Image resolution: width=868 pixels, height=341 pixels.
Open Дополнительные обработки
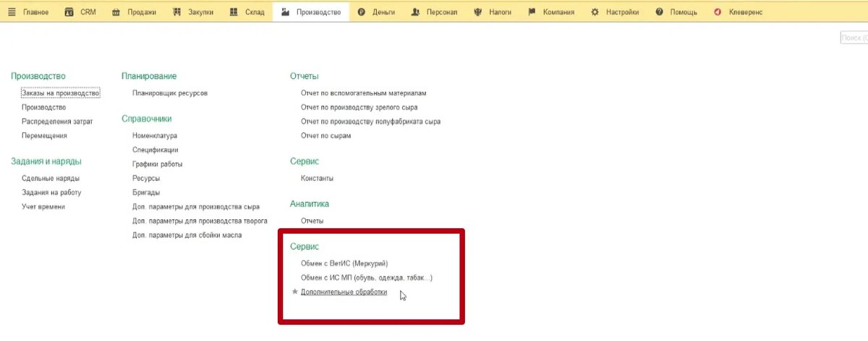(344, 292)
